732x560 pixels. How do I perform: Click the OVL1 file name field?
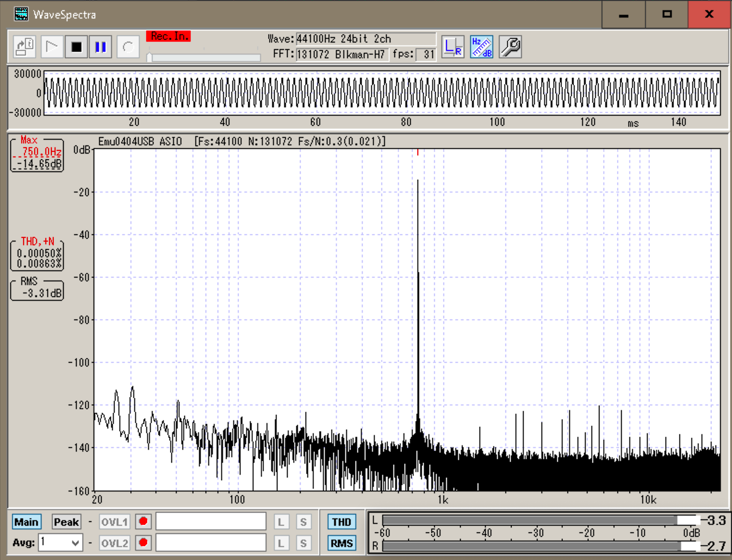211,521
